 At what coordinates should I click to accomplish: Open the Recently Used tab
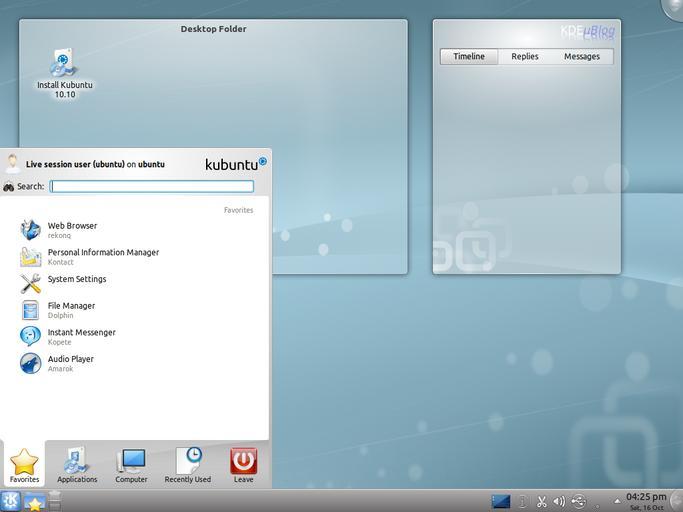(188, 466)
